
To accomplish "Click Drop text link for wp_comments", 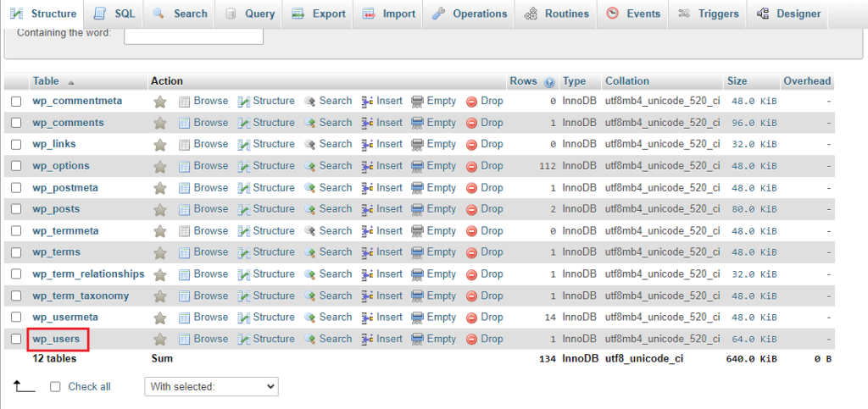I will click(x=492, y=123).
